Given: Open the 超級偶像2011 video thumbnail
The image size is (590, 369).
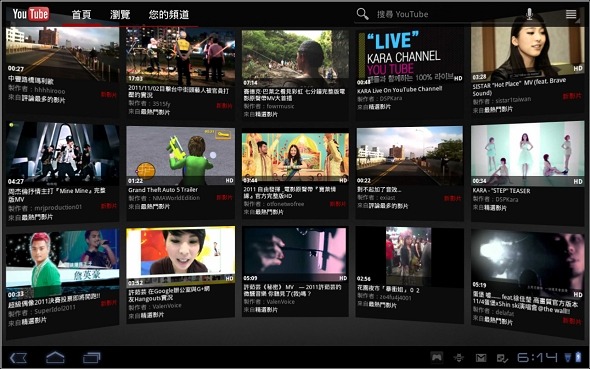Looking at the screenshot, I should [62, 263].
